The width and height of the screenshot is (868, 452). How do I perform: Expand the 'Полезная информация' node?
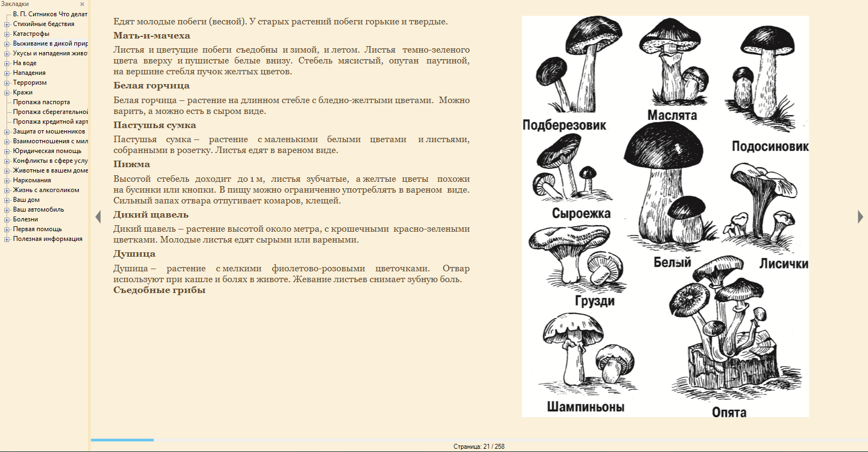pos(7,239)
